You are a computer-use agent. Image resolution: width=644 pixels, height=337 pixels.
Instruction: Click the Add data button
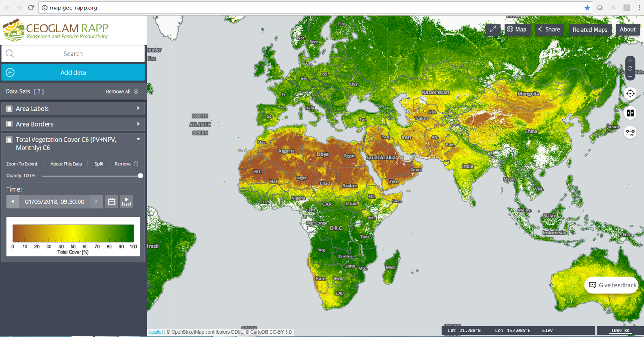[73, 72]
